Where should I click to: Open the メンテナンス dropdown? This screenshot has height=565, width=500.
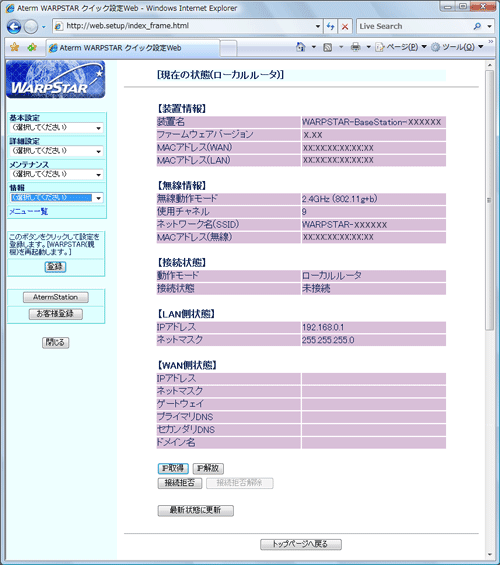pos(56,174)
